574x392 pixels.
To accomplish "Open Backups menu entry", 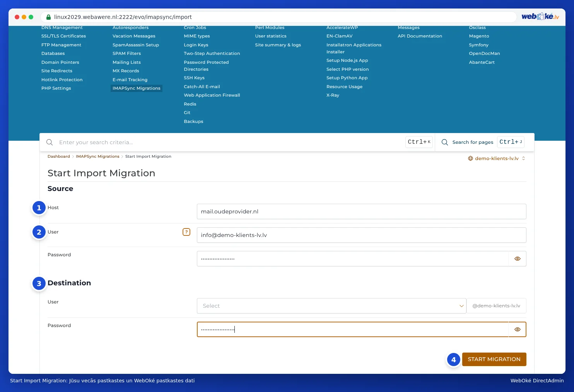I will (193, 121).
